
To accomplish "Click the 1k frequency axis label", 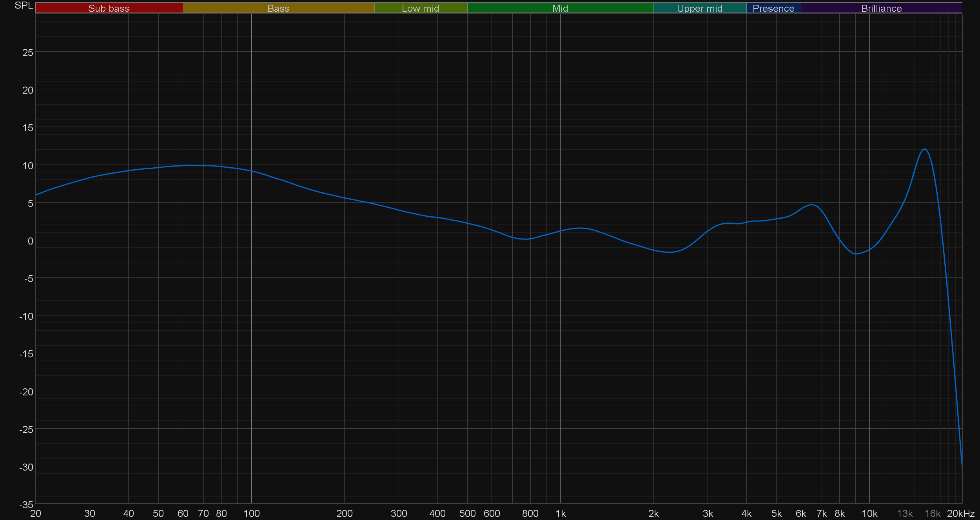I will coord(561,513).
